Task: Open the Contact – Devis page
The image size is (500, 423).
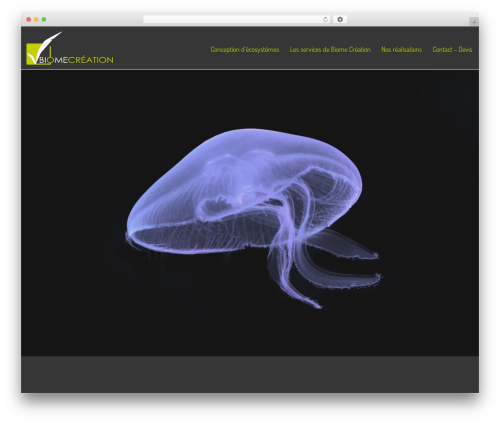Action: [452, 50]
